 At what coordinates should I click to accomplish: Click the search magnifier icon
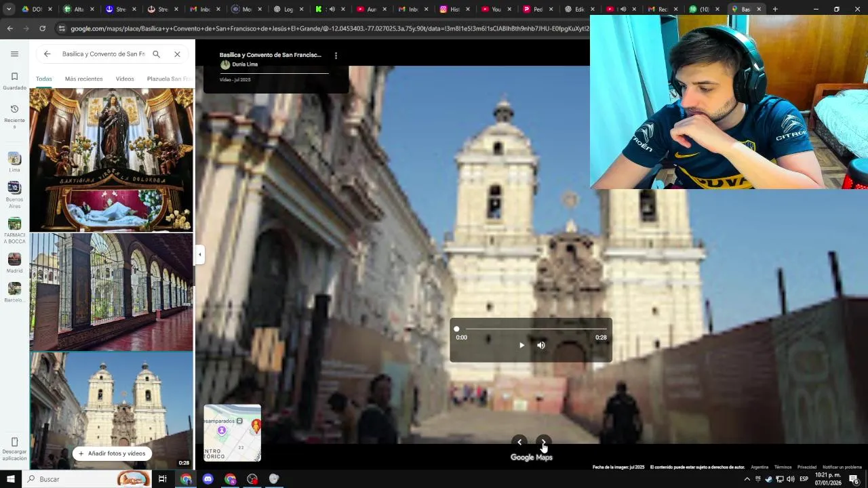156,54
